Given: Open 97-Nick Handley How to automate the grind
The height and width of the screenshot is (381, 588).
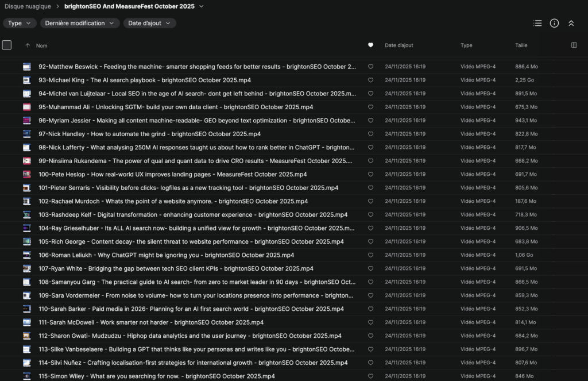Looking at the screenshot, I should [x=149, y=134].
